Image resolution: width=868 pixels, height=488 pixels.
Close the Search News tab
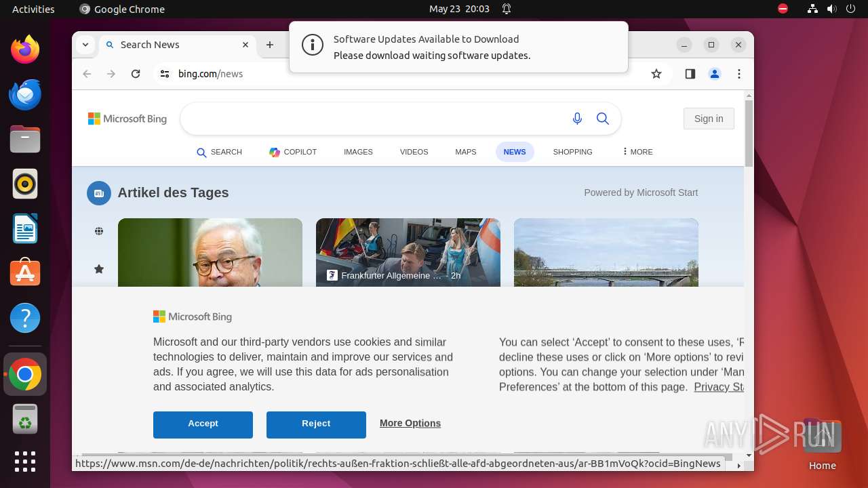(245, 45)
